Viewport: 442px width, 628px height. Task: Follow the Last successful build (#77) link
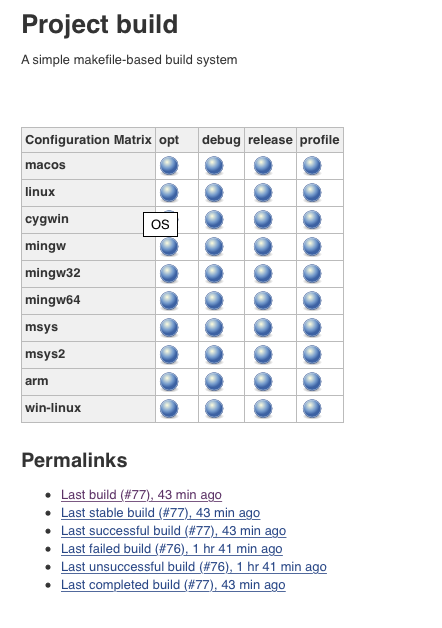point(173,531)
